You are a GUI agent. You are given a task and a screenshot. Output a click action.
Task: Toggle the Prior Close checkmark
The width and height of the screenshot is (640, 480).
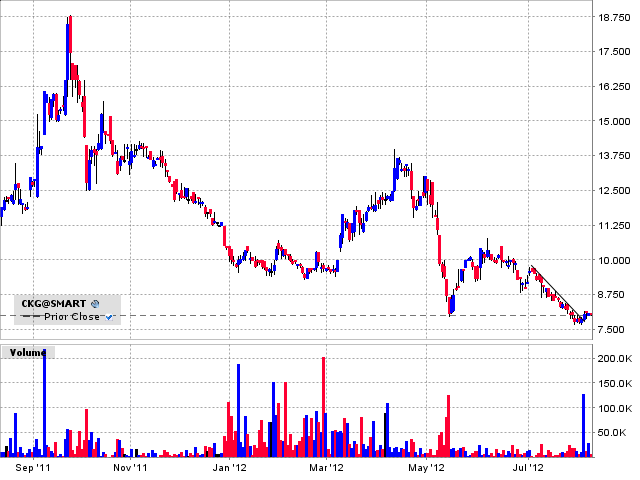point(109,317)
